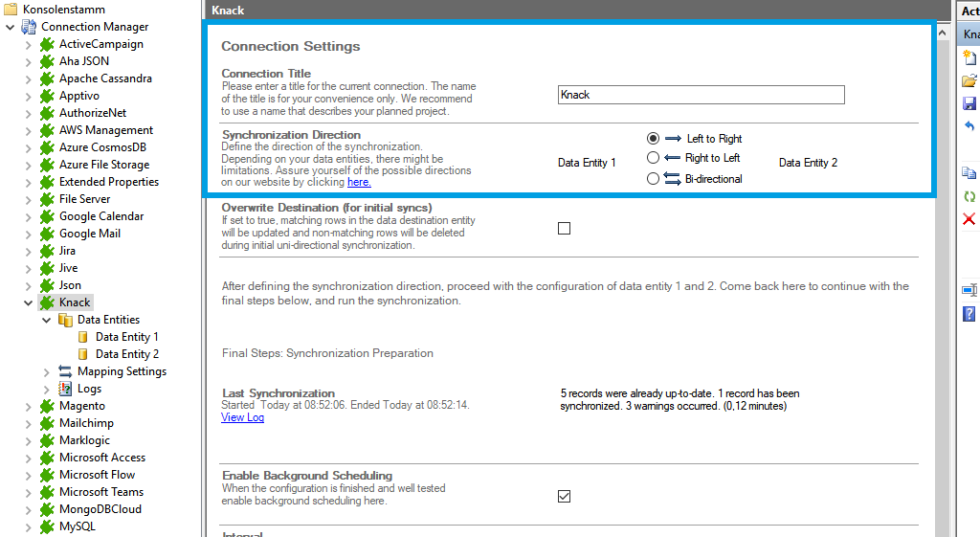Open the Microsoft Teams connection

tap(100, 492)
